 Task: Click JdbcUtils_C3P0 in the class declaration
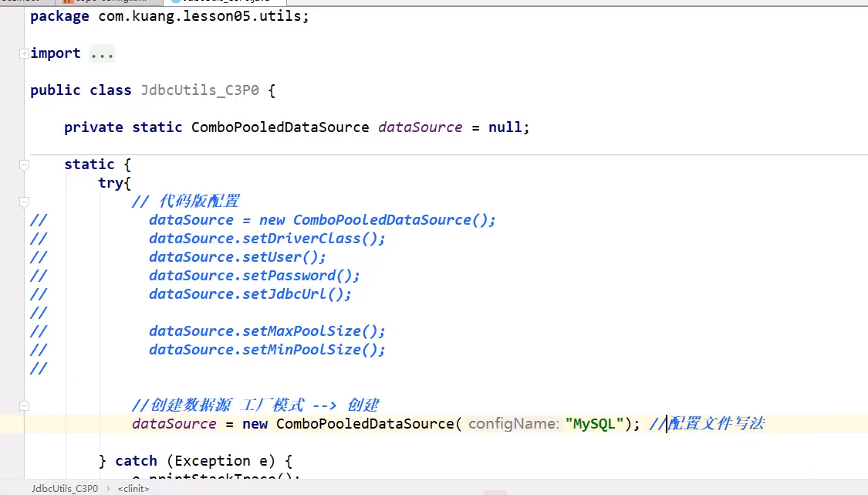200,90
